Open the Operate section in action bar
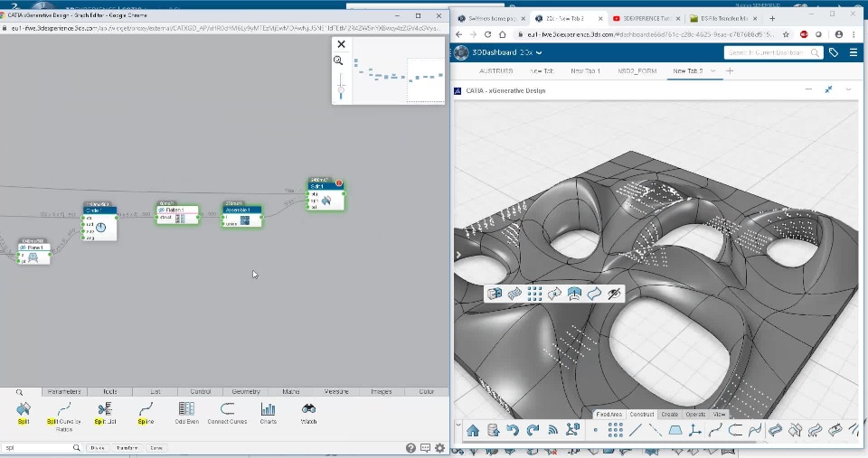The image size is (868, 458). (695, 415)
